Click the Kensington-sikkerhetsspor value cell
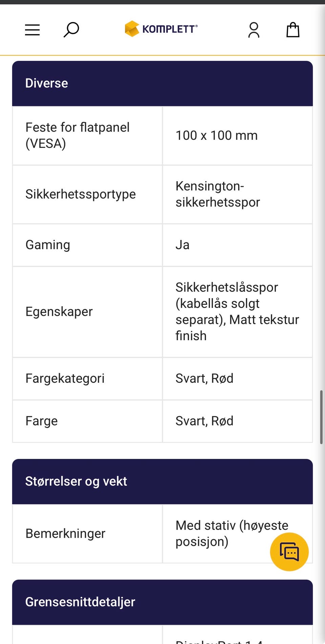This screenshot has width=325, height=644. pos(238,194)
